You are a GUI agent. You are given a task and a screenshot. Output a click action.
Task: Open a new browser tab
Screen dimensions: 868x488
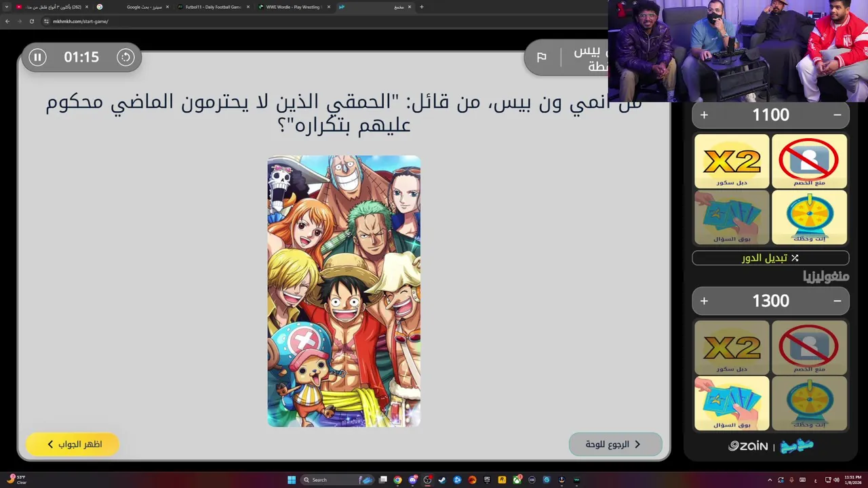point(422,7)
